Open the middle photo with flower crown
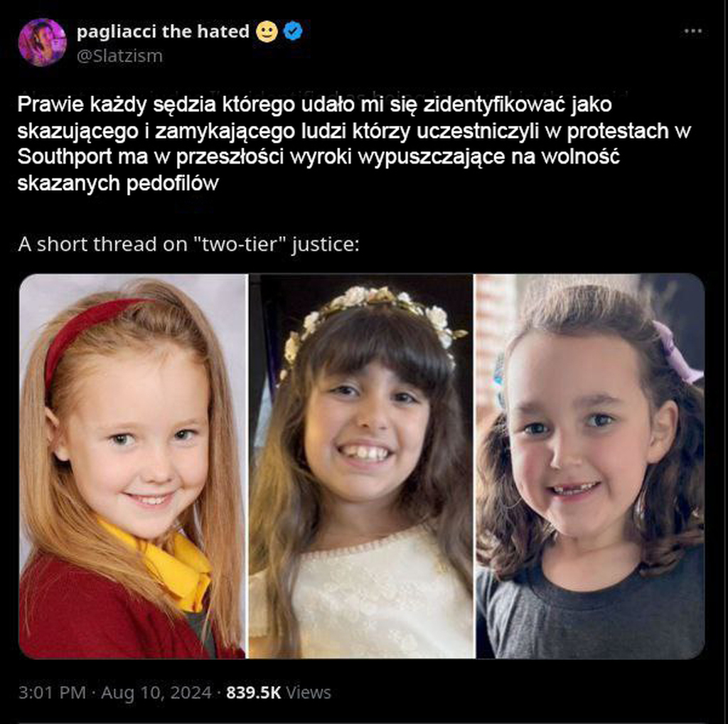The width and height of the screenshot is (728, 724). tap(361, 467)
